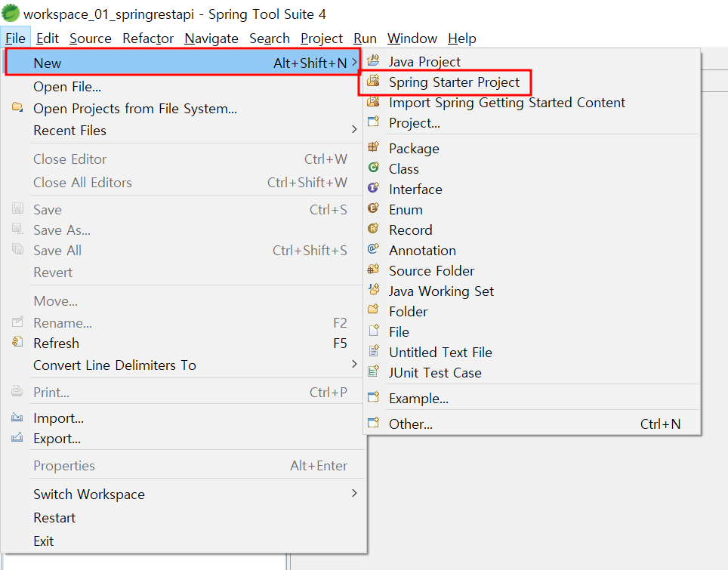
Task: Click the Spring Starter Project icon
Action: (x=374, y=82)
